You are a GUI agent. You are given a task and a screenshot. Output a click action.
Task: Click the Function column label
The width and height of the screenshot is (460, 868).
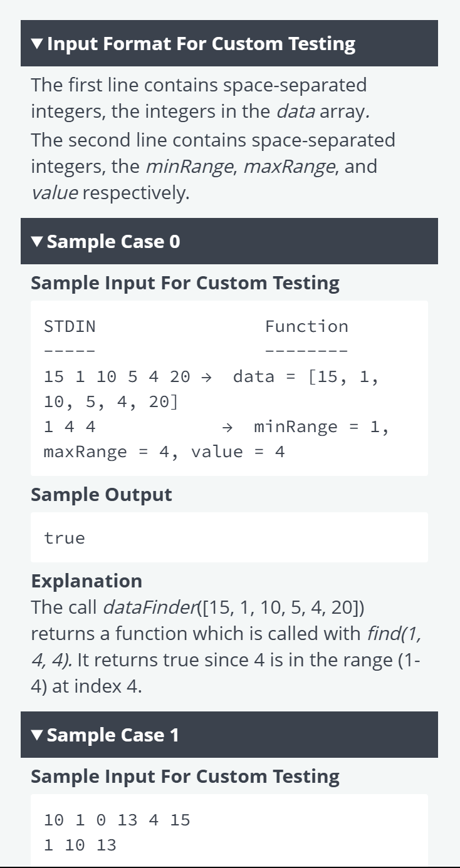tap(306, 326)
